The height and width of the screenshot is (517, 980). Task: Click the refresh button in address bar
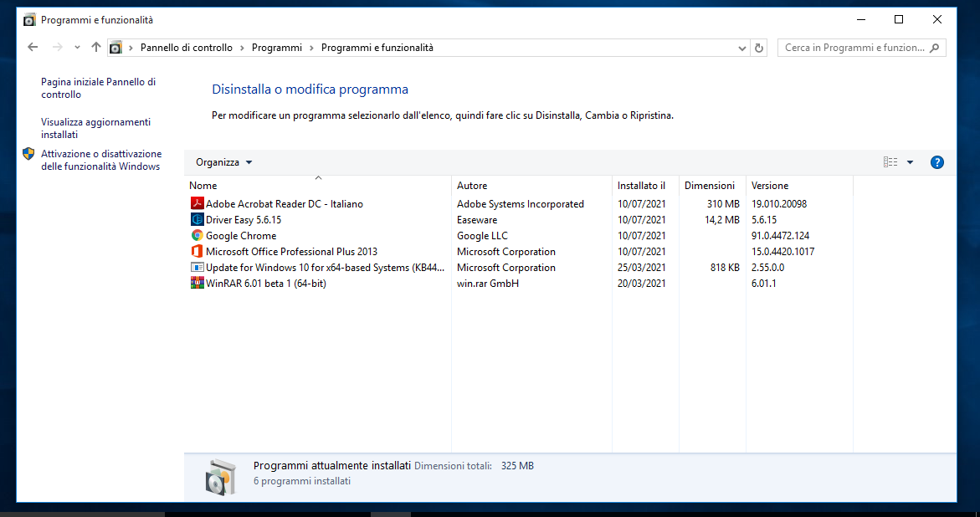(x=759, y=48)
